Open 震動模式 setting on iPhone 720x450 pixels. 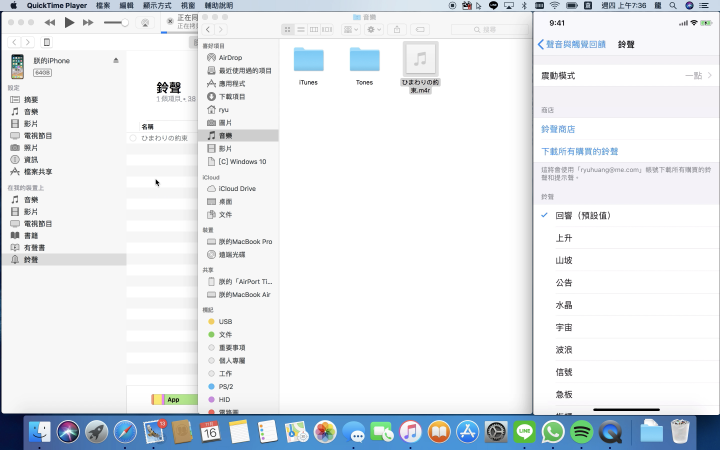[x=626, y=75]
